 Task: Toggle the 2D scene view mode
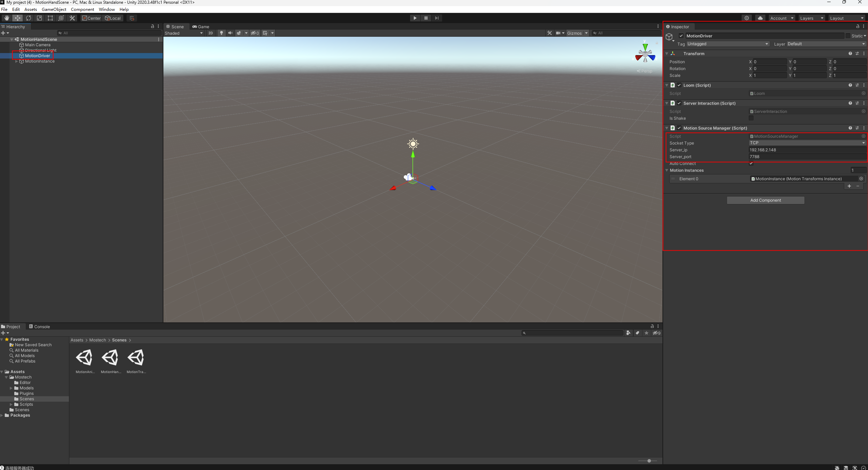click(x=211, y=33)
